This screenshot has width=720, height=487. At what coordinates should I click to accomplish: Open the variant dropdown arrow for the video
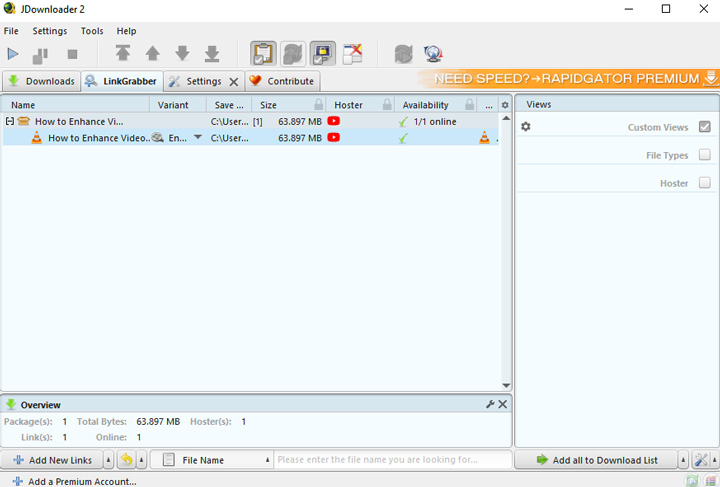coord(198,137)
